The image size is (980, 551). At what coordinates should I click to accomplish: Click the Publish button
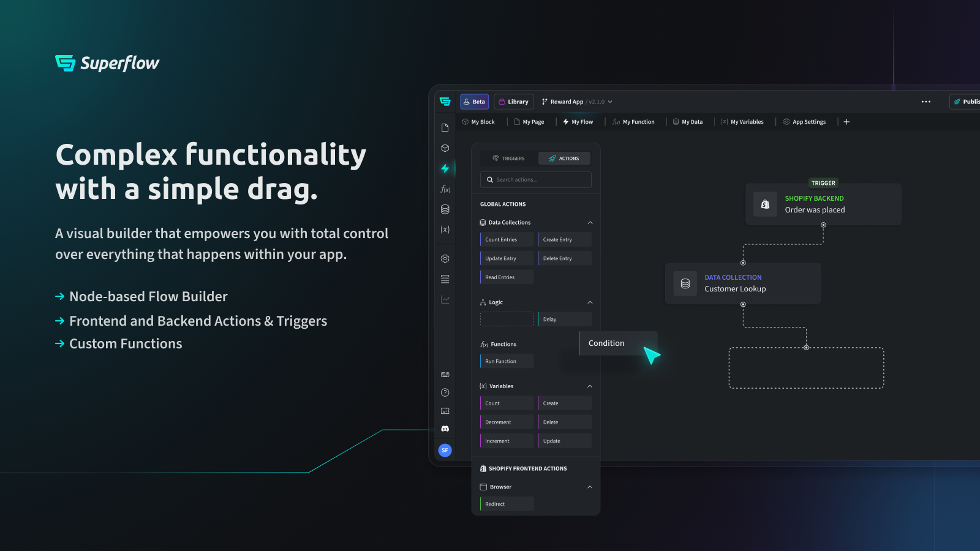pyautogui.click(x=967, y=101)
